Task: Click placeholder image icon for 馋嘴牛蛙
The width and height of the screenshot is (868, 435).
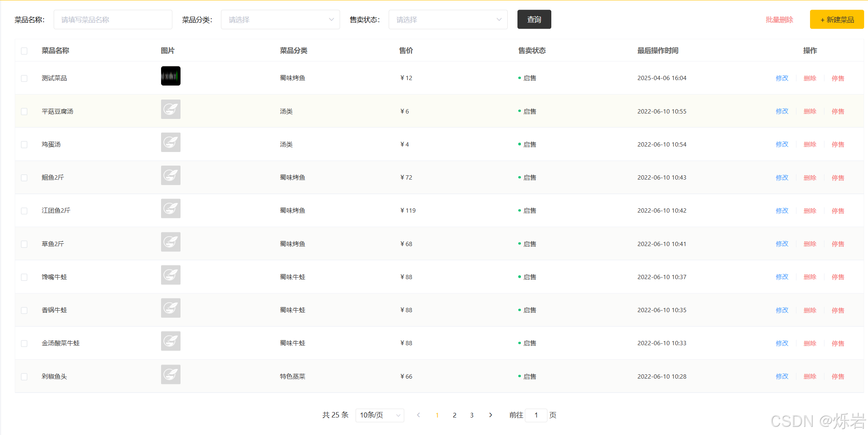Action: 170,275
